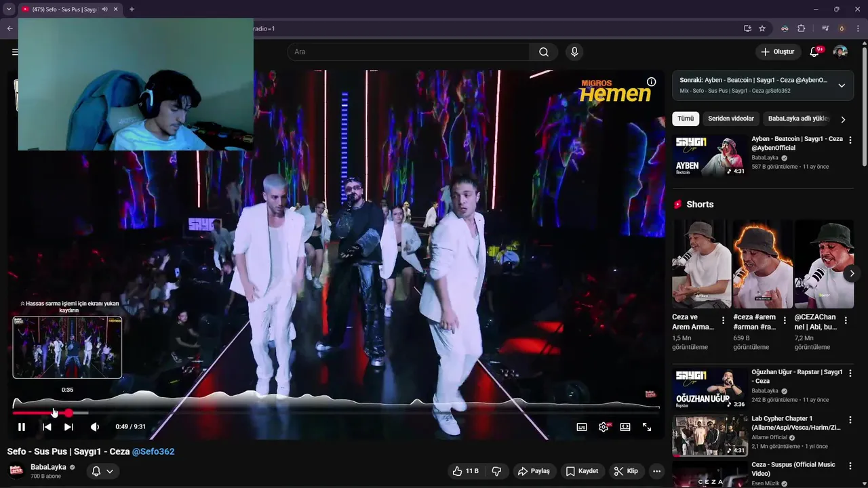Open the BabaLayka channel avatar

(x=16, y=471)
